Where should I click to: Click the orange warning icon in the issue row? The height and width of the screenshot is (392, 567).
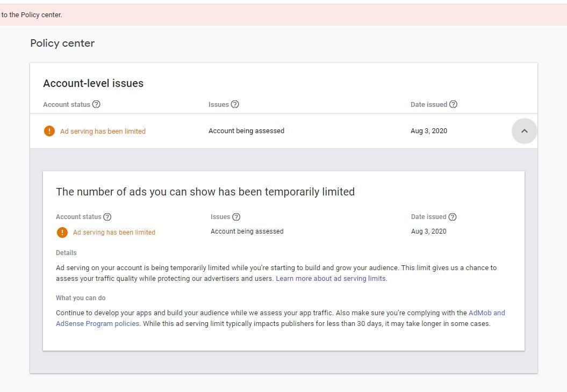click(49, 130)
